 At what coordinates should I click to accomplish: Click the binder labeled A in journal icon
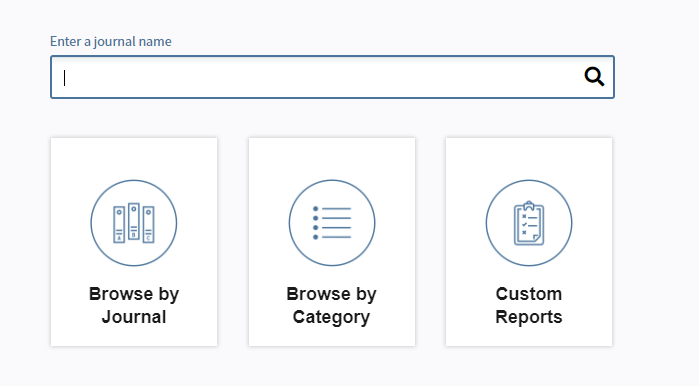coord(119,224)
